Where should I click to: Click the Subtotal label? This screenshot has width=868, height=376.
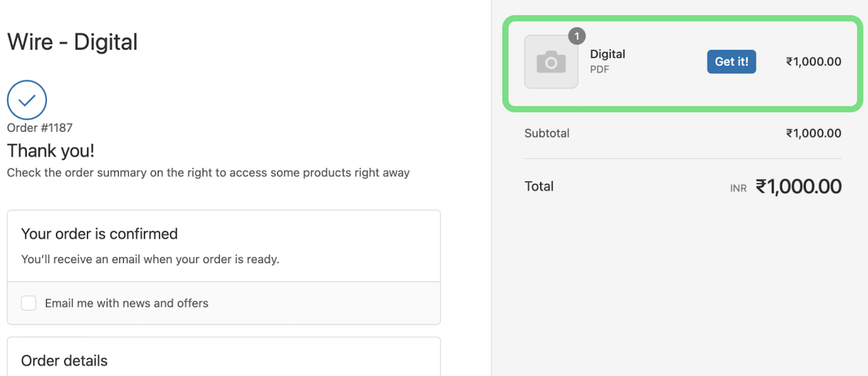547,133
